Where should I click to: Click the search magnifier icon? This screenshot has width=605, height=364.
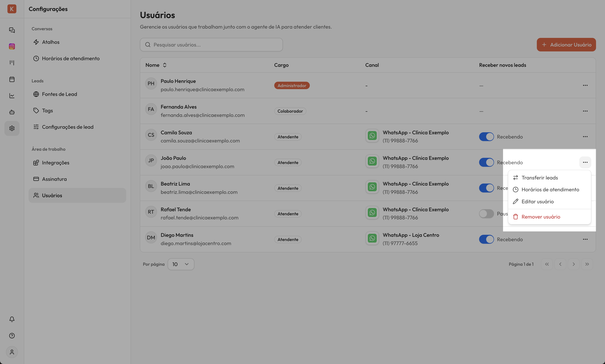click(148, 45)
